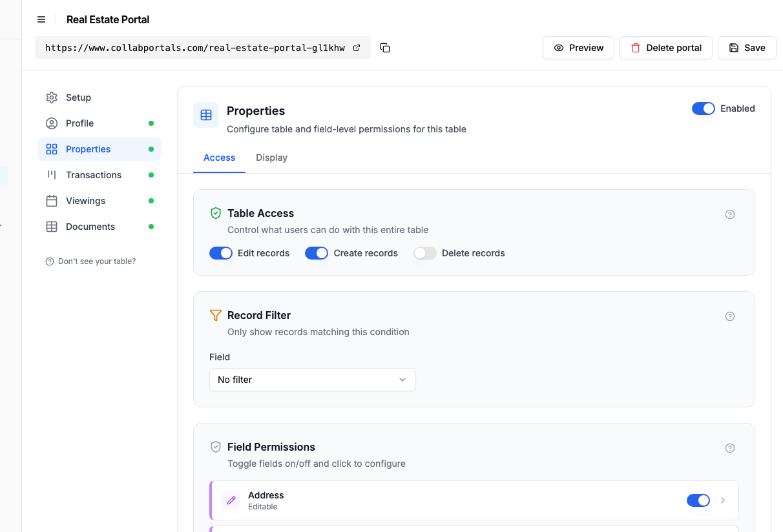This screenshot has height=532, width=783.
Task: Open the No filter field dropdown
Action: tap(313, 380)
